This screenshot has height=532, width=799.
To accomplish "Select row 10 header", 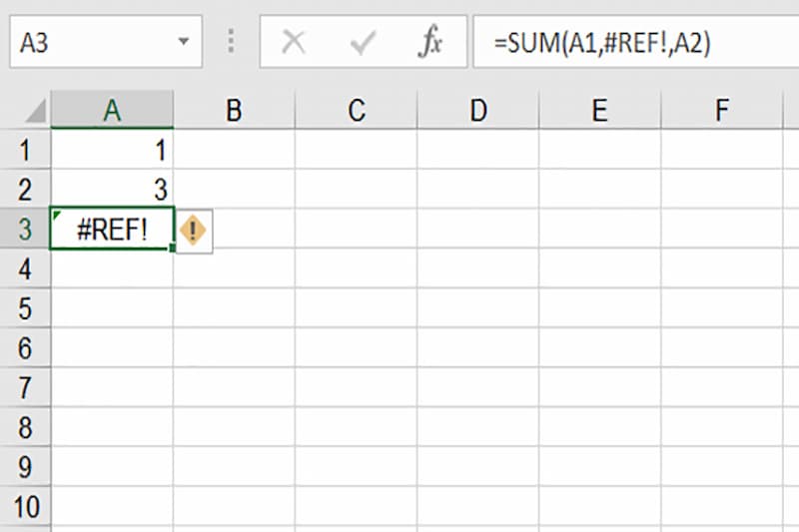I will click(x=25, y=507).
